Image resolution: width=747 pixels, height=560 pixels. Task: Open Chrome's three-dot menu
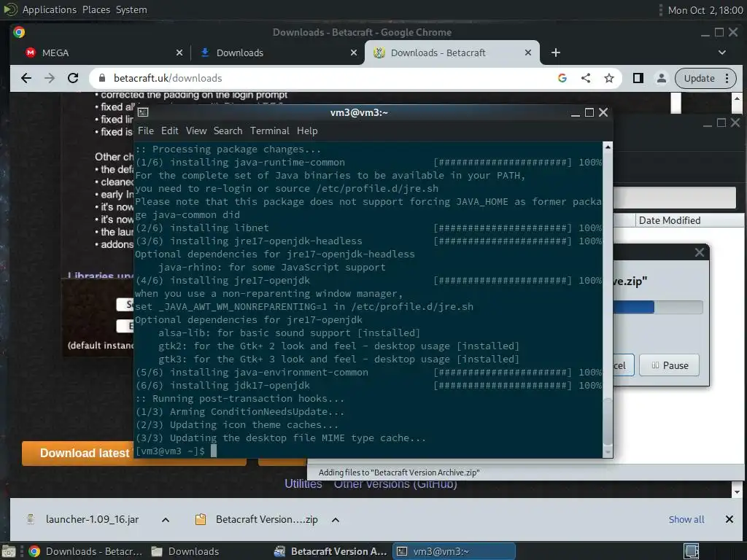tap(727, 78)
